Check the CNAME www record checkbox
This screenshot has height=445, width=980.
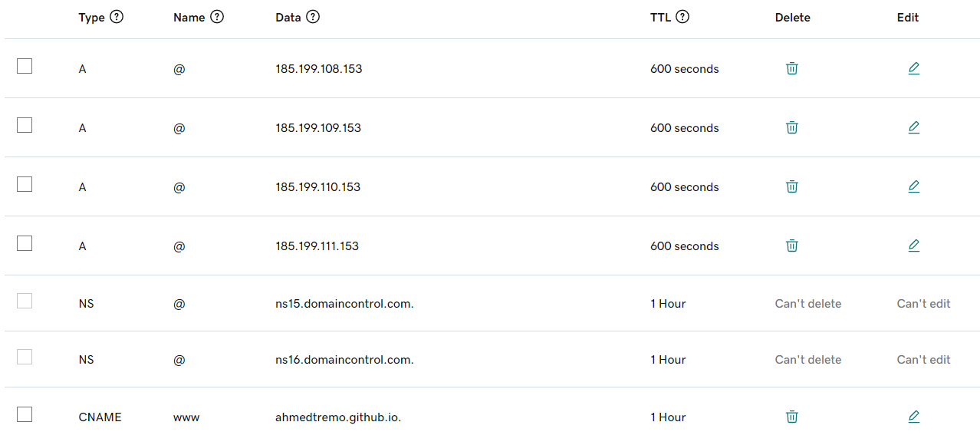click(25, 414)
